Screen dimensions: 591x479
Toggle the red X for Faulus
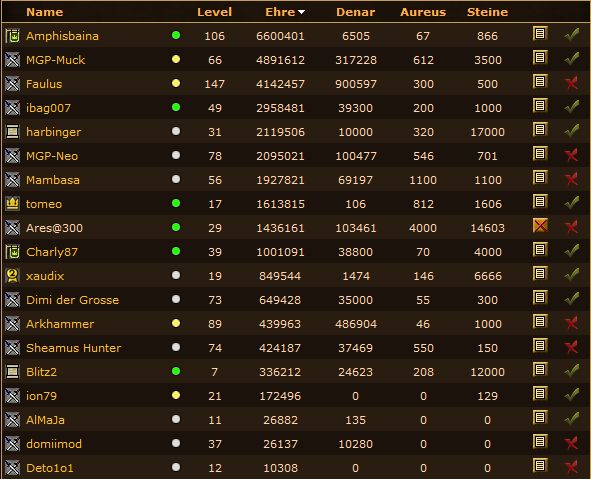[x=571, y=83]
